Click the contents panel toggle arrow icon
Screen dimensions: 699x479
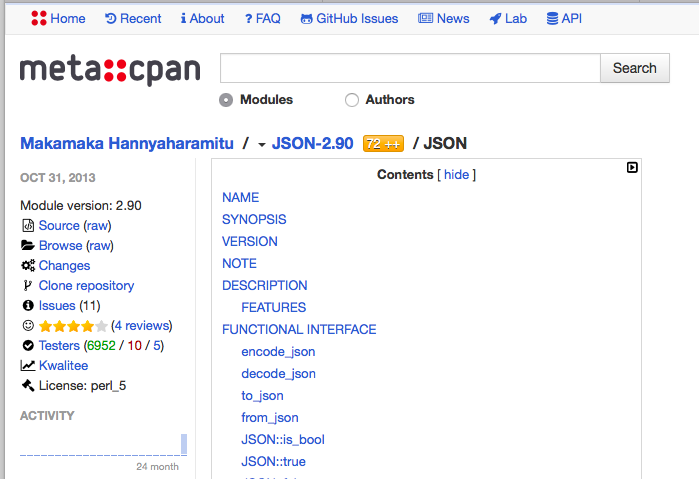[632, 168]
